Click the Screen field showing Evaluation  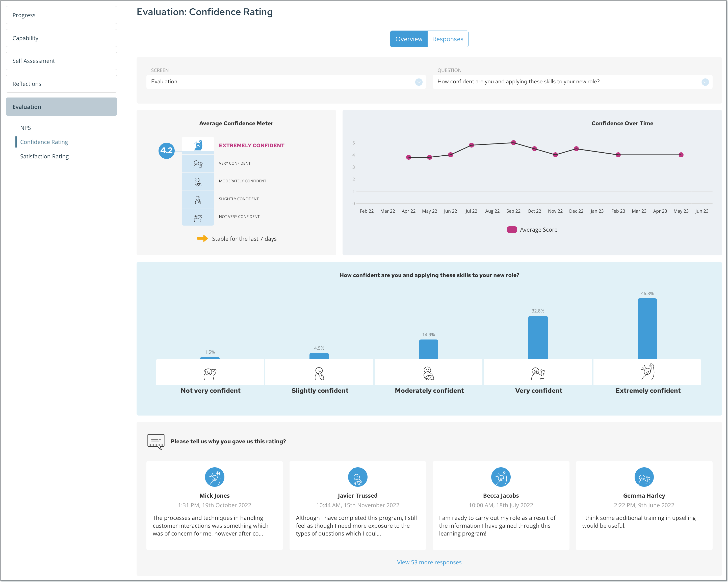(x=286, y=82)
